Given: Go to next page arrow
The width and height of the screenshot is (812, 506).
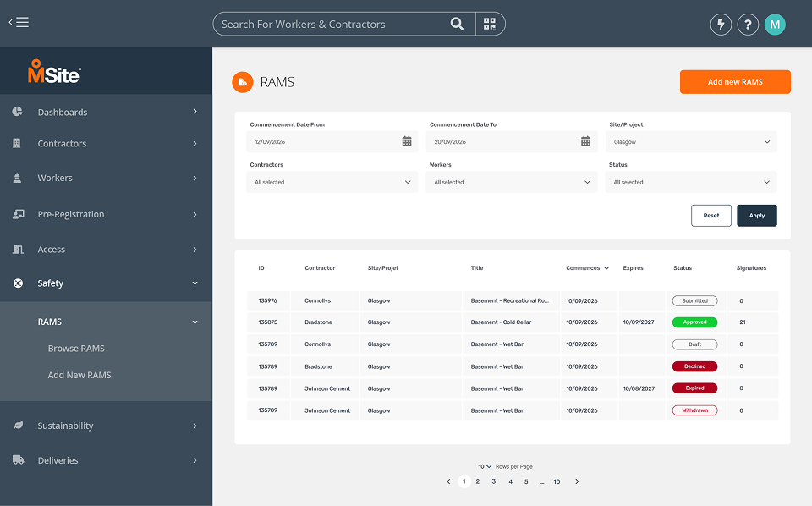Looking at the screenshot, I should point(577,481).
